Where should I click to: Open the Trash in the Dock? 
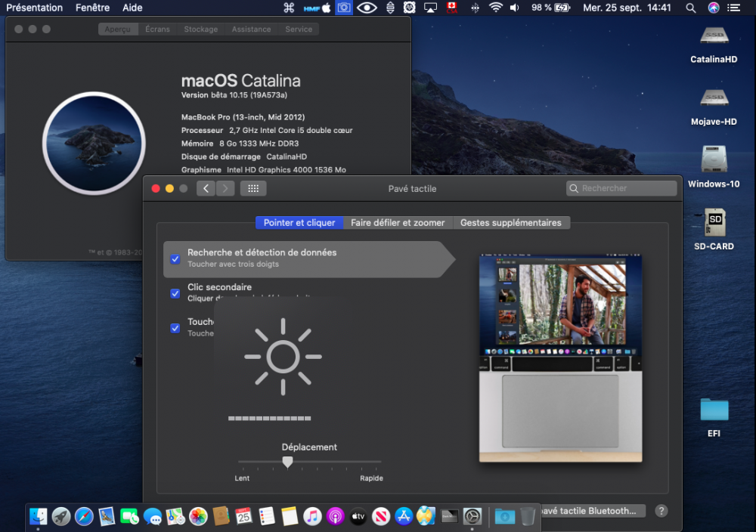pos(528,517)
